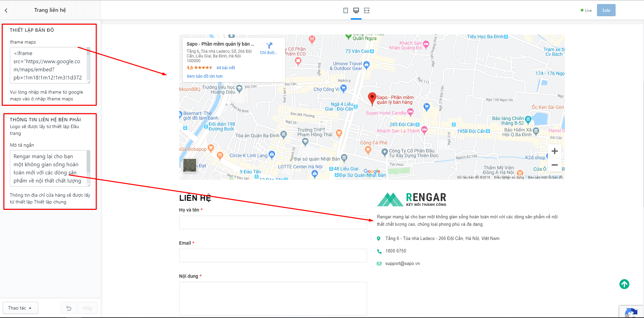Image resolution: width=644 pixels, height=318 pixels.
Task: Zoom out the map with minus button
Action: [x=555, y=165]
